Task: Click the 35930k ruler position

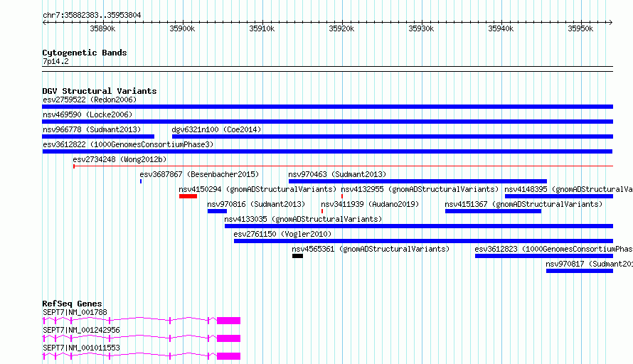Action: [421, 28]
